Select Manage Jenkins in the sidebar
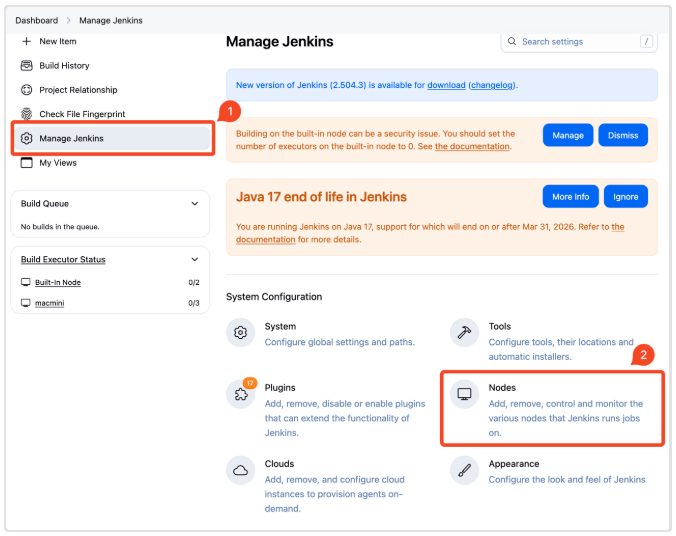The height and width of the screenshot is (536, 676). pos(112,138)
